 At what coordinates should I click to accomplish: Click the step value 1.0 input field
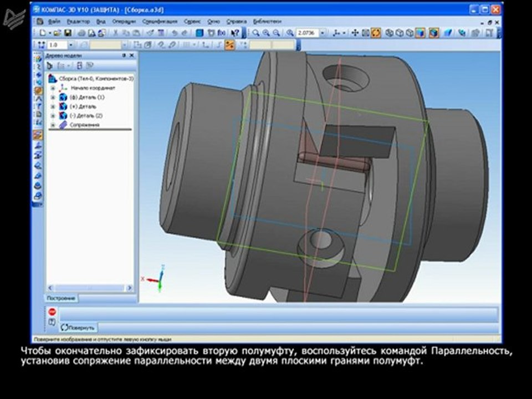pyautogui.click(x=57, y=45)
